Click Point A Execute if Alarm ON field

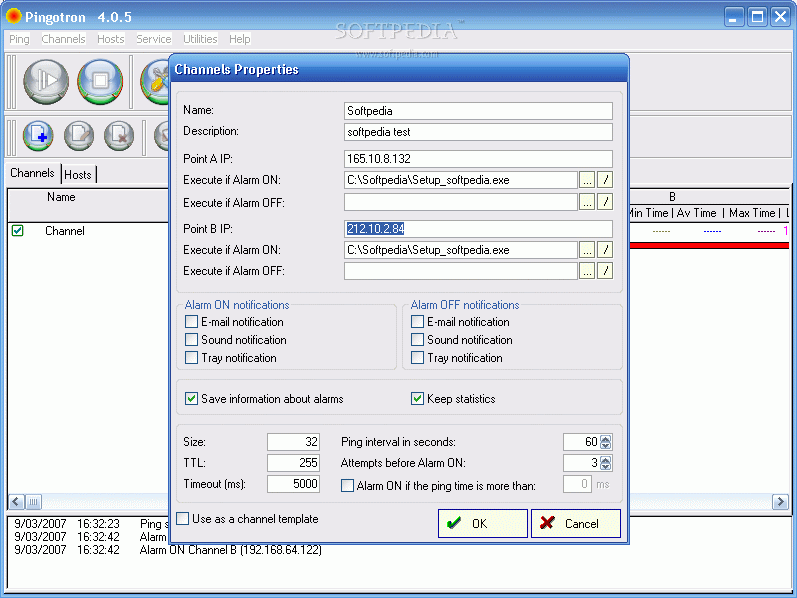(461, 180)
